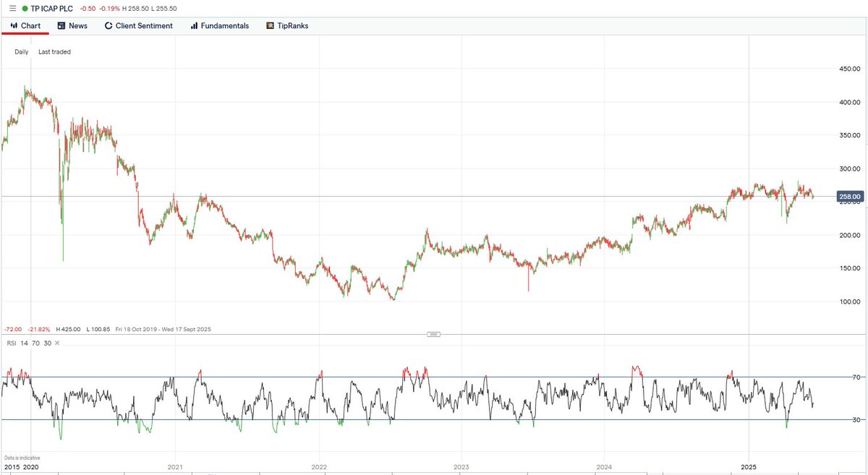Screen dimensions: 868x475
Task: Click the 2020 label on time axis
Action: pos(30,468)
